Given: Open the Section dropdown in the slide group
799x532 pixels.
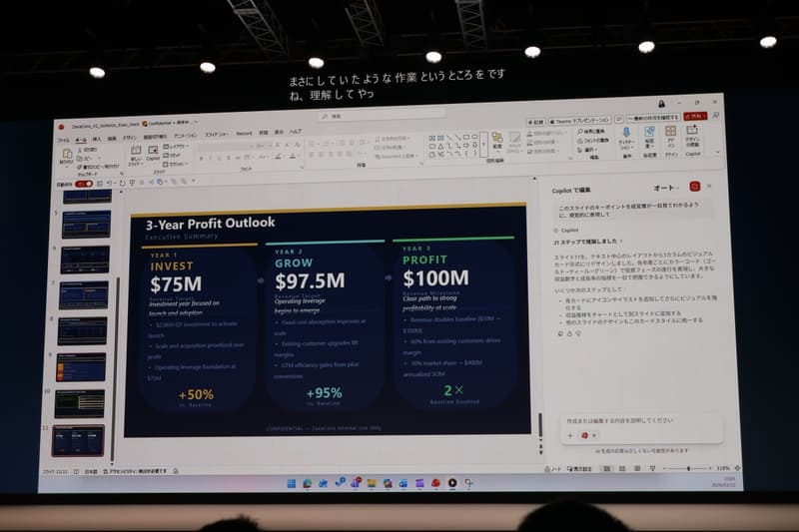Looking at the screenshot, I should 177,164.
